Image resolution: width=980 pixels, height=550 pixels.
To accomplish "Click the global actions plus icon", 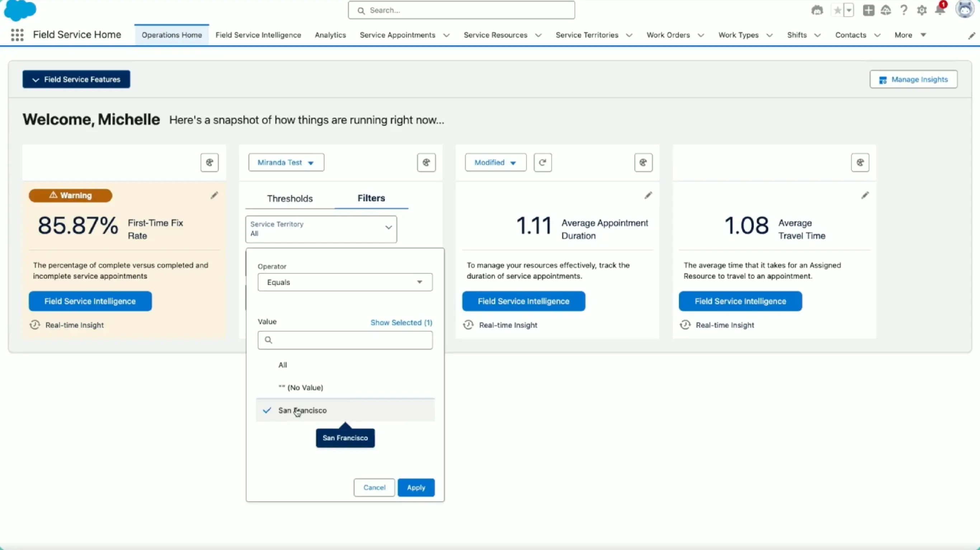I will [x=868, y=10].
